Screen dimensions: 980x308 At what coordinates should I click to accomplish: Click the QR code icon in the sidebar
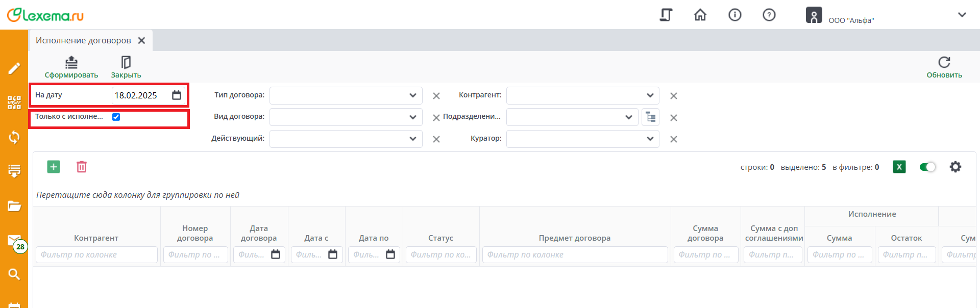coord(14,102)
